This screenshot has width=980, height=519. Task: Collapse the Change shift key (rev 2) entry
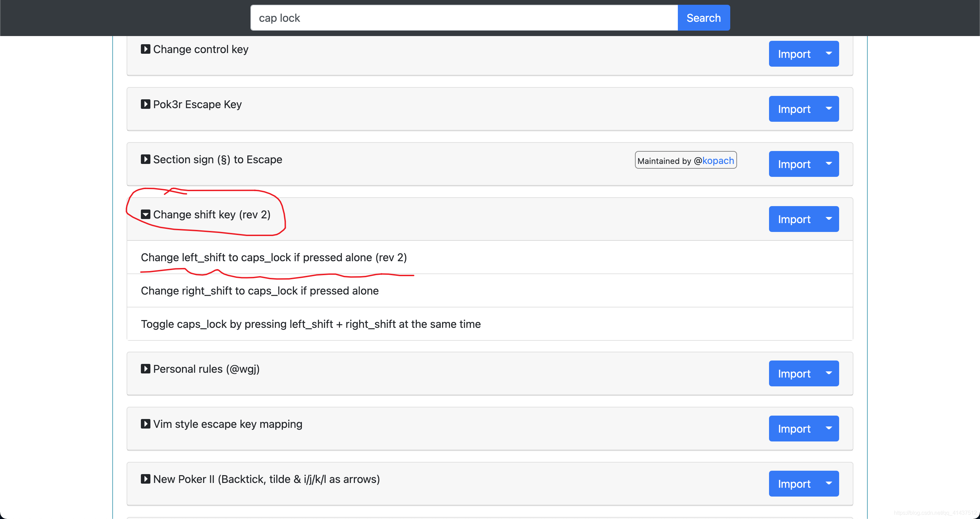coord(145,215)
